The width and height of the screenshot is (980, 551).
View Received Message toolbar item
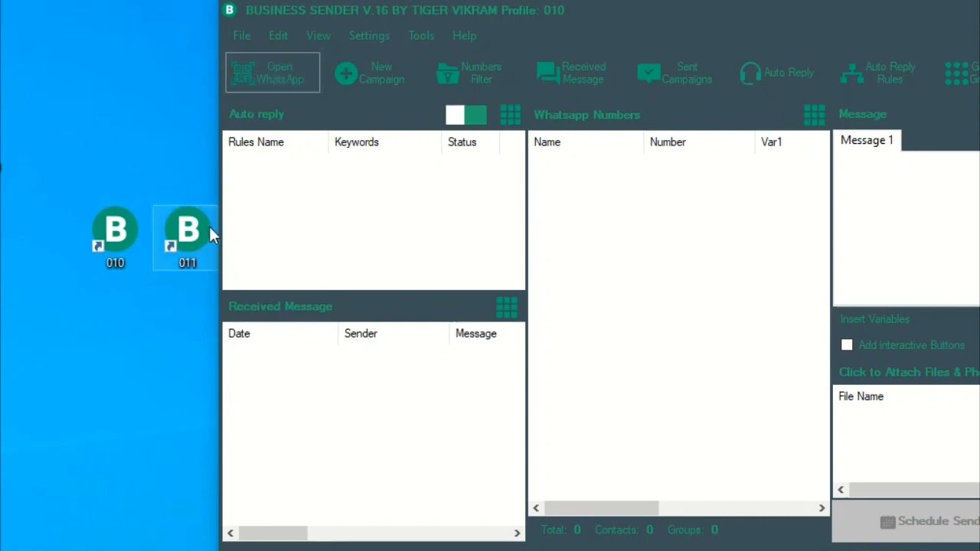click(571, 73)
